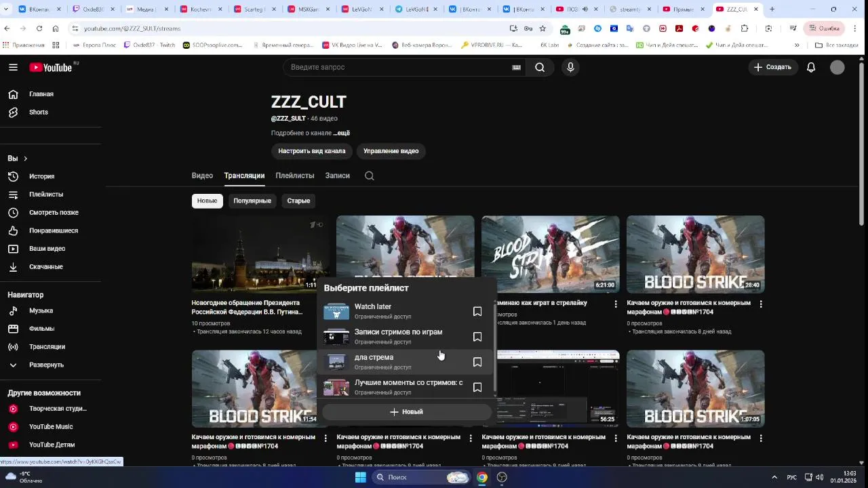Switch to the Трансляции channel tab
The width and height of the screenshot is (868, 488).
point(244,176)
